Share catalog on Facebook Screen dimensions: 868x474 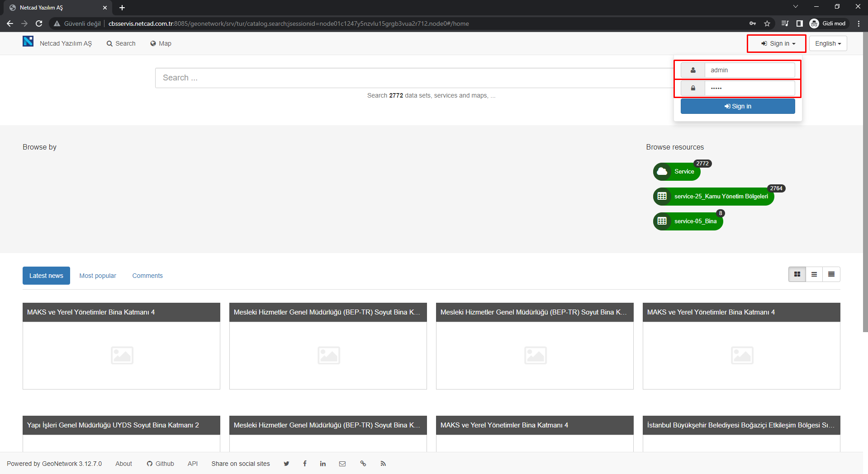tap(305, 464)
